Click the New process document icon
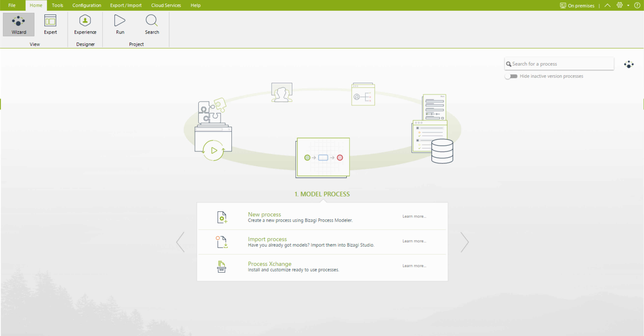 pyautogui.click(x=222, y=217)
